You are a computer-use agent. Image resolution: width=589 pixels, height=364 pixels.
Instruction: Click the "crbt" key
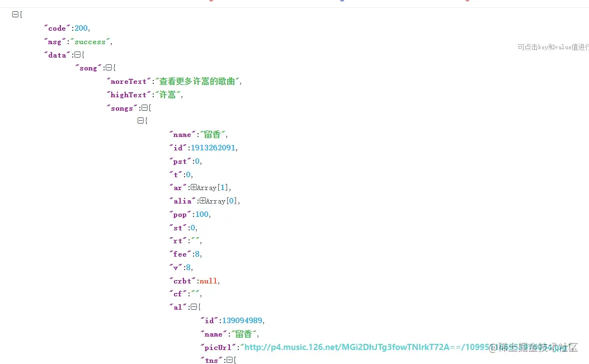[x=182, y=281]
